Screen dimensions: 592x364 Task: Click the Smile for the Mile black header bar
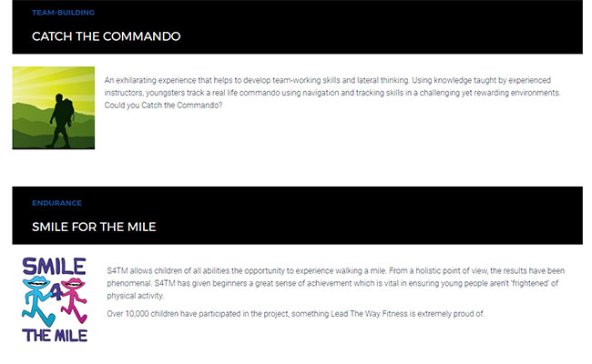364,217
